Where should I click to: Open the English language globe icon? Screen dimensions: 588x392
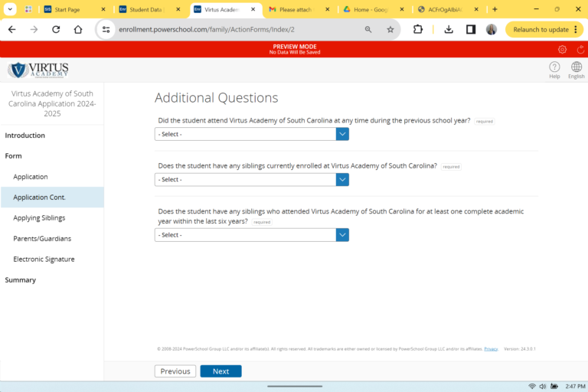pos(576,67)
